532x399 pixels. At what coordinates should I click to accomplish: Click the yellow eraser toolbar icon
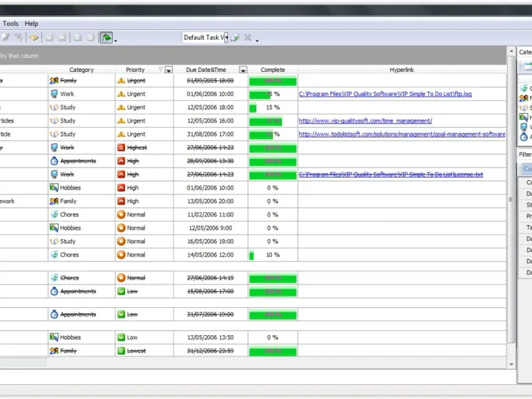click(x=34, y=37)
